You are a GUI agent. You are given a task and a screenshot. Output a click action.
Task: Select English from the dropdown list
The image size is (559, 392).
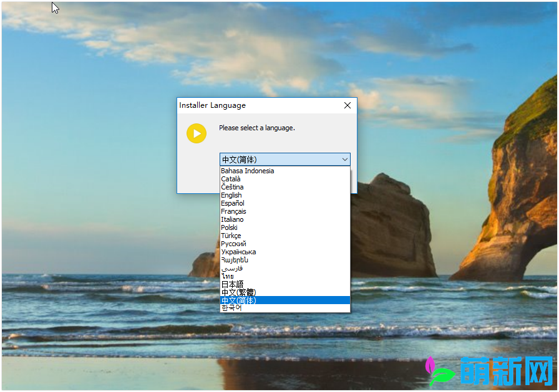pos(285,195)
